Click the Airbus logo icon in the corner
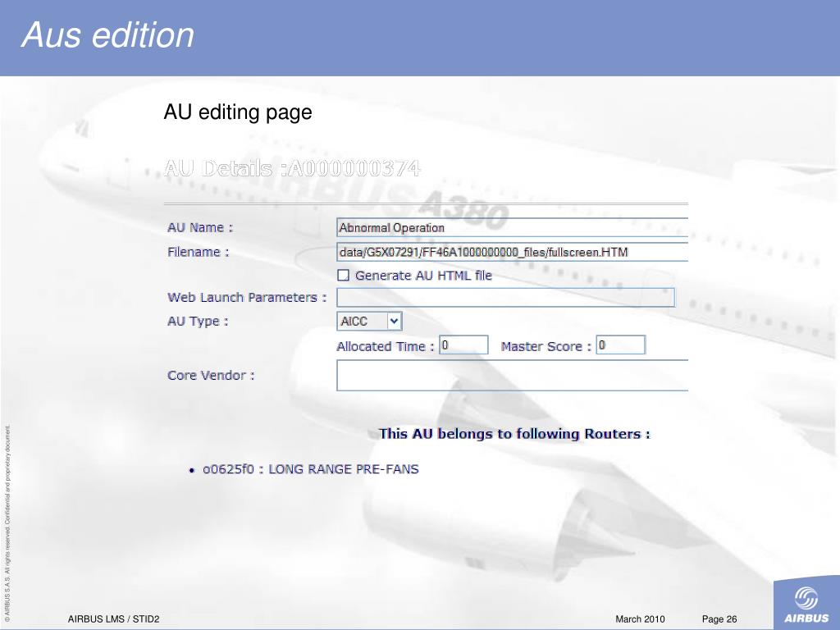The image size is (840, 630). [806, 605]
